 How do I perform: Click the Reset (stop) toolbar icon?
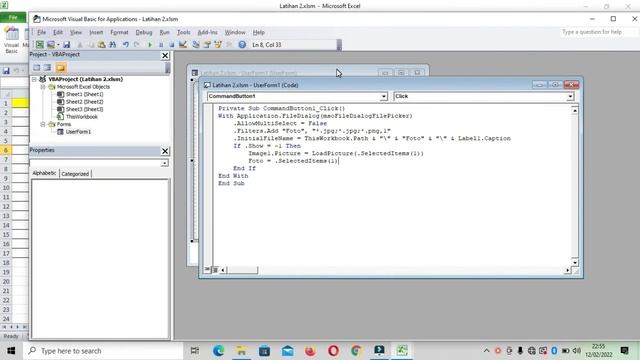tap(171, 44)
